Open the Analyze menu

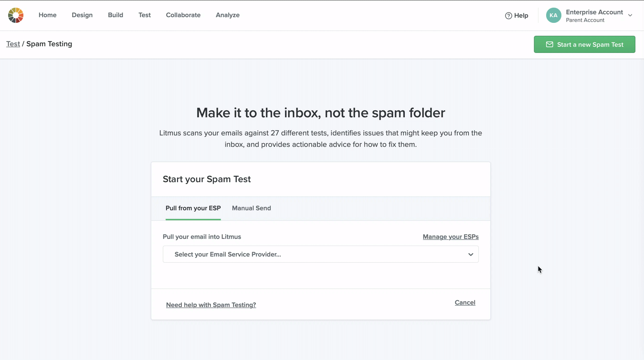pos(228,15)
